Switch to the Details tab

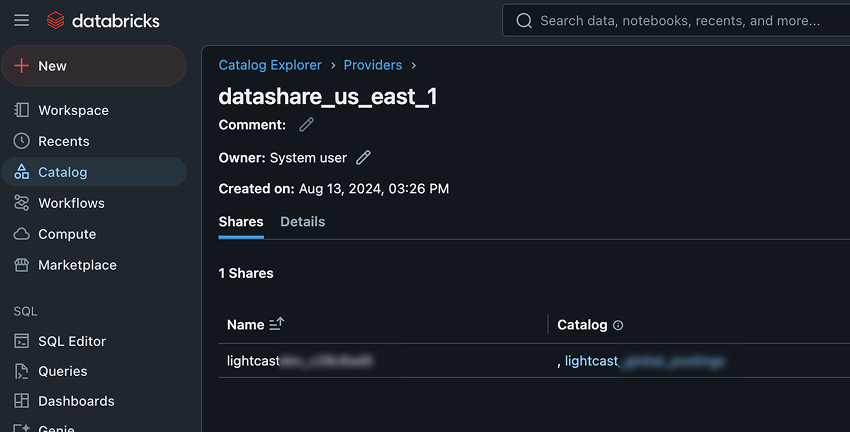click(x=302, y=222)
